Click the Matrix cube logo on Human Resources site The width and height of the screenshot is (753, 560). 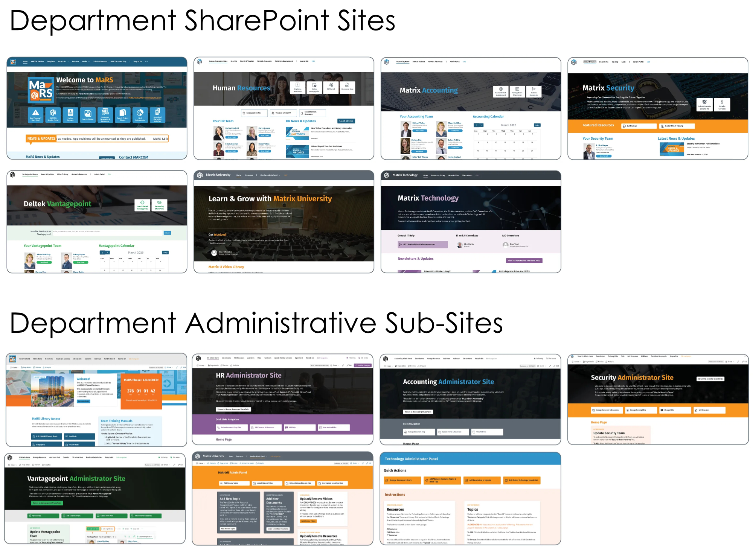pyautogui.click(x=200, y=61)
